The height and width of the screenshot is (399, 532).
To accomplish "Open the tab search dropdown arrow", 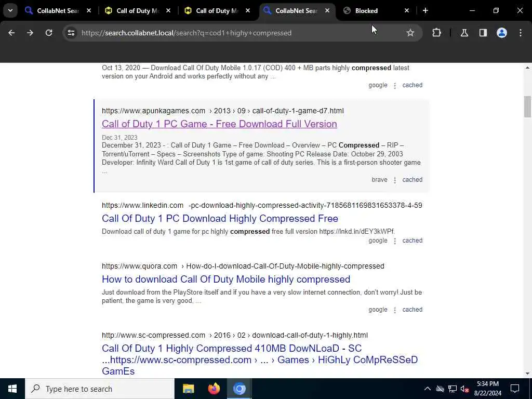I will [x=10, y=10].
